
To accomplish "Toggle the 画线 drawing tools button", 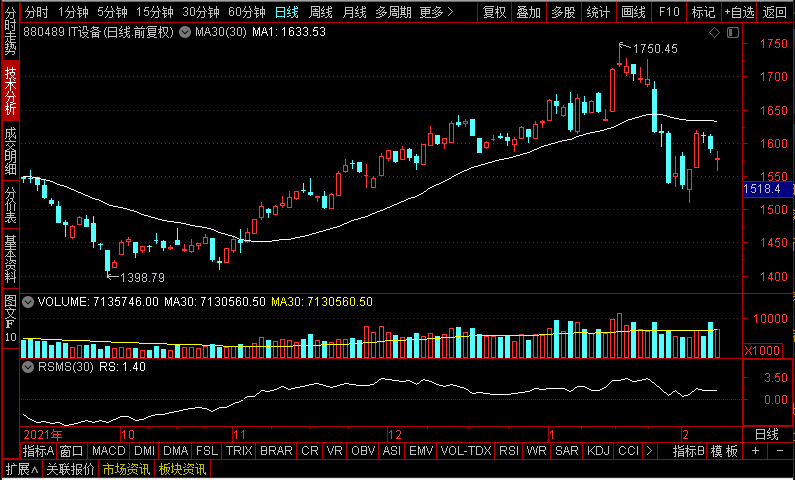I will tap(633, 12).
